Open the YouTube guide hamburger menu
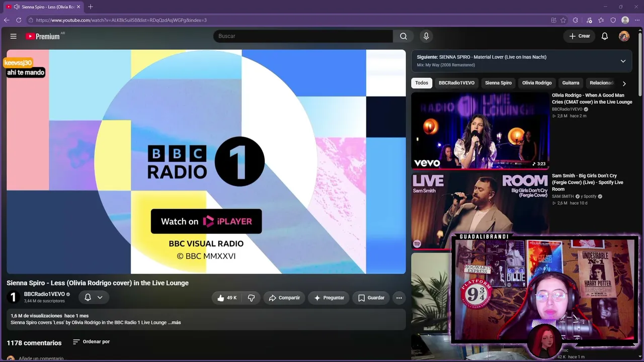The image size is (644, 362). click(x=14, y=36)
